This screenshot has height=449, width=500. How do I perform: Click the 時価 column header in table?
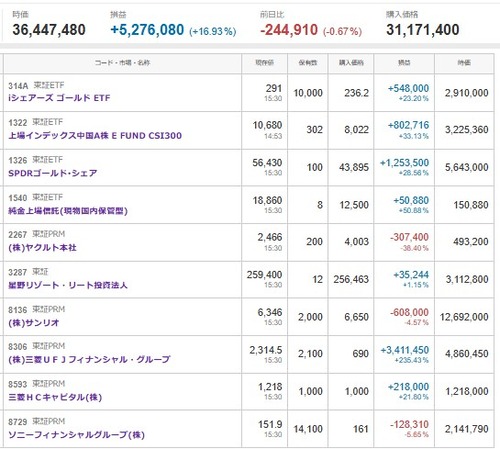(x=464, y=63)
